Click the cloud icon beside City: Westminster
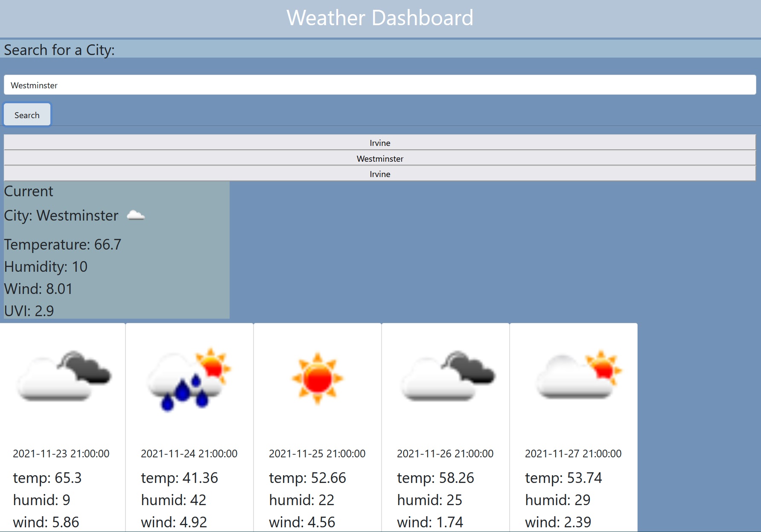 pos(136,215)
